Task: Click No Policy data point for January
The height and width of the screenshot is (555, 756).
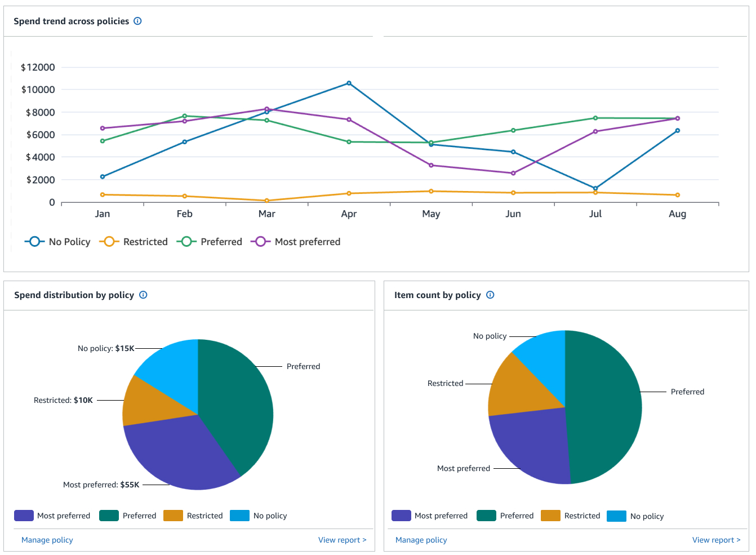Action: click(x=103, y=177)
